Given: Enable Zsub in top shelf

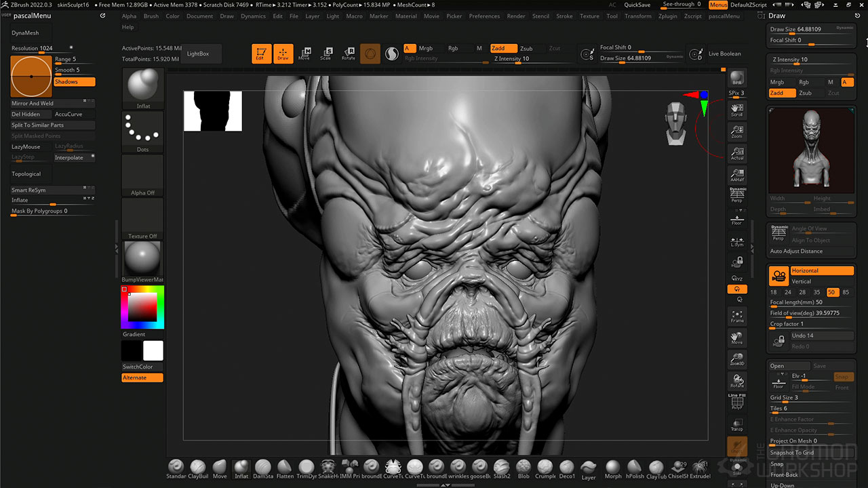Looking at the screenshot, I should pyautogui.click(x=526, y=48).
